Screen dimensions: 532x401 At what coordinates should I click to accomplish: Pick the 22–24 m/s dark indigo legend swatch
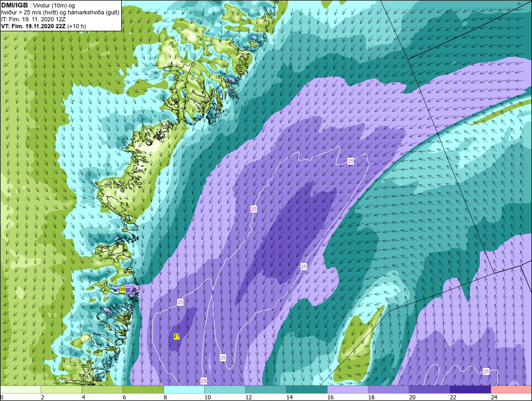pyautogui.click(x=470, y=389)
